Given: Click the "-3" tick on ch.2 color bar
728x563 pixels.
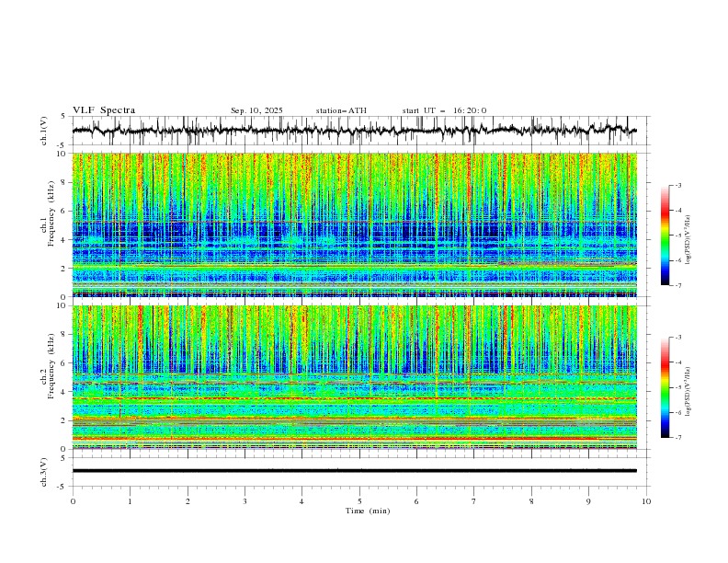Looking at the screenshot, I should (x=678, y=338).
